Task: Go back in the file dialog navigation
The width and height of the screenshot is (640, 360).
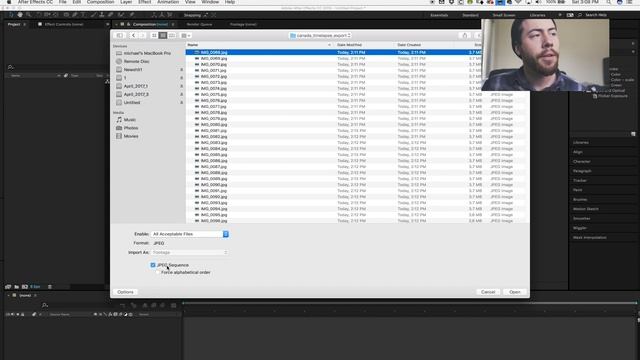Action: (x=133, y=36)
